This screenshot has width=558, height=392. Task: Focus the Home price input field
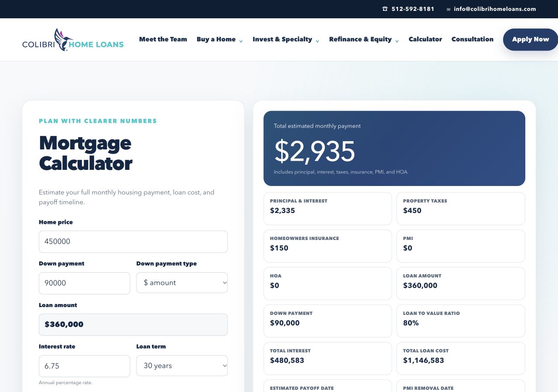pos(133,242)
